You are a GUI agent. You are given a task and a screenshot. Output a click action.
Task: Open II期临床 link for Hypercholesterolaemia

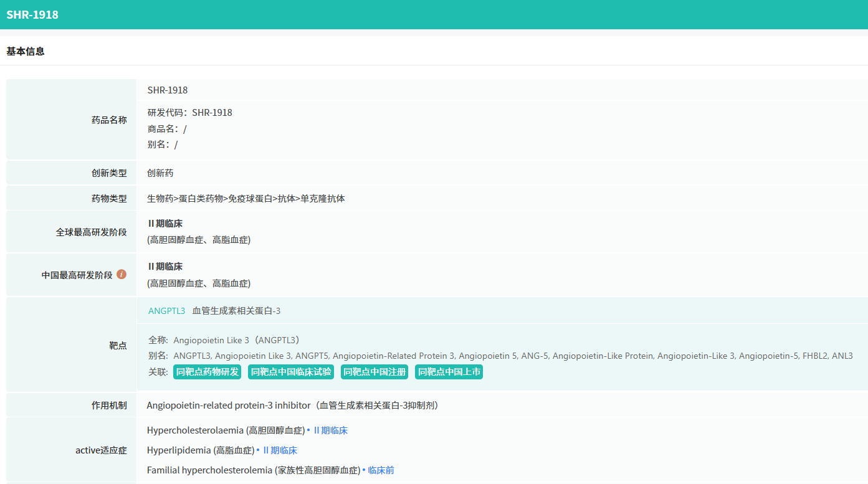click(x=330, y=430)
